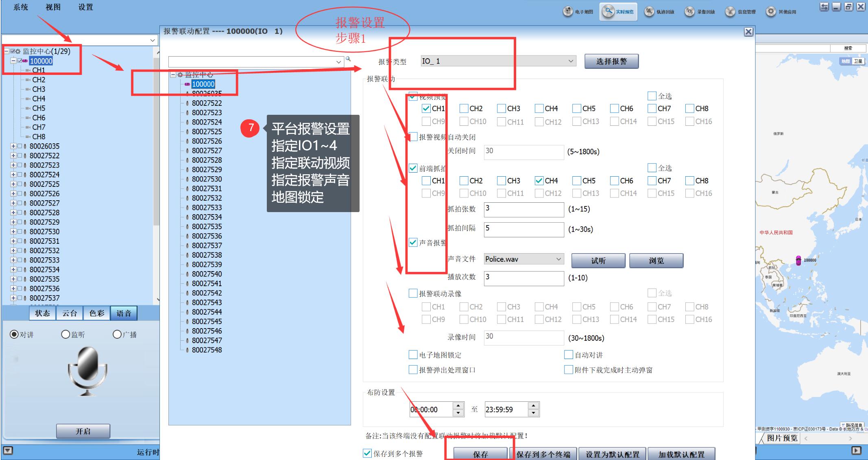Expand device 80026035 in left tree
Viewport: 868px width, 460px height.
click(x=13, y=146)
